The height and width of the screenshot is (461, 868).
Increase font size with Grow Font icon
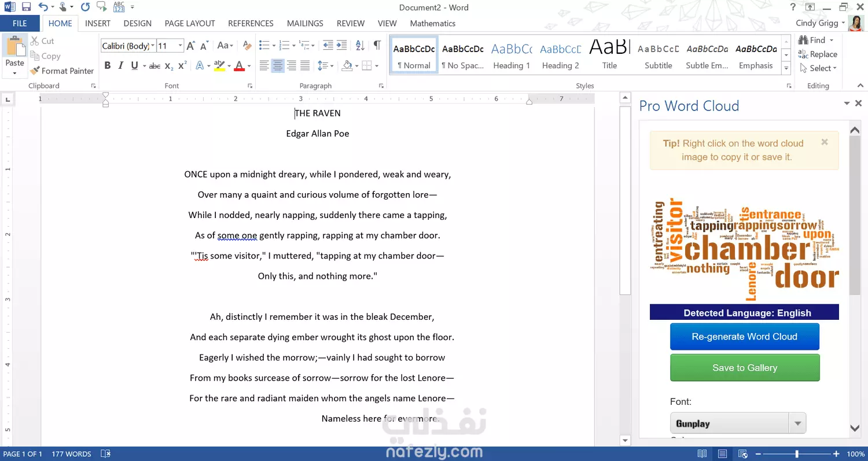pos(190,46)
